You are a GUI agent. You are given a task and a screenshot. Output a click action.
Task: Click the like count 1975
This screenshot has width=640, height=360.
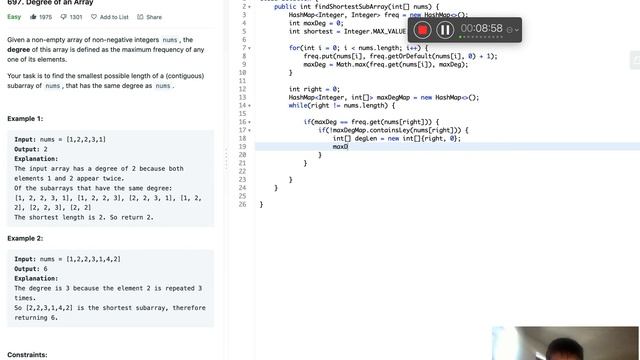(x=45, y=17)
